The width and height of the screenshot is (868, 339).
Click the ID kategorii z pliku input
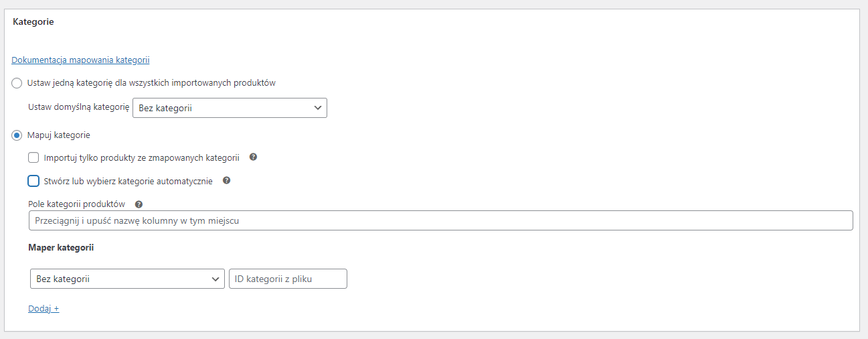pos(288,279)
